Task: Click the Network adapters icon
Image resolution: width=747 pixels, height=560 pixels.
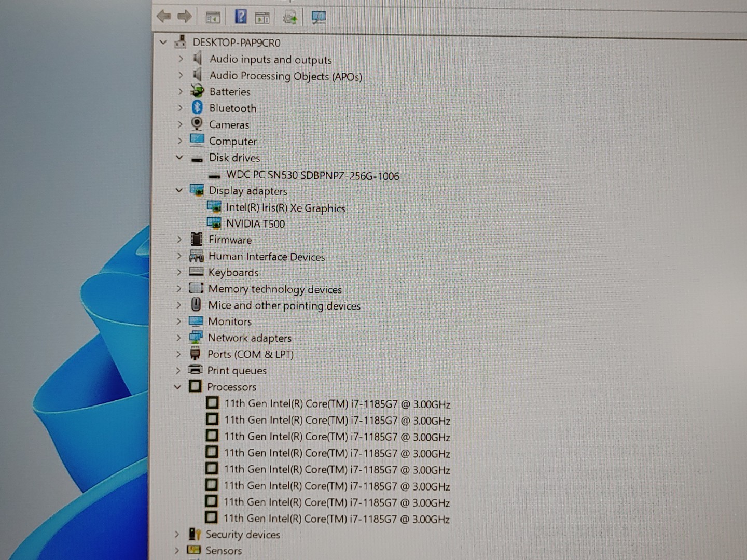Action: pos(196,337)
